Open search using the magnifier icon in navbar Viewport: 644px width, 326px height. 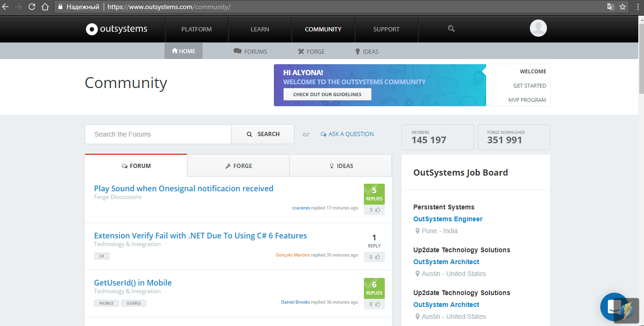tap(450, 29)
